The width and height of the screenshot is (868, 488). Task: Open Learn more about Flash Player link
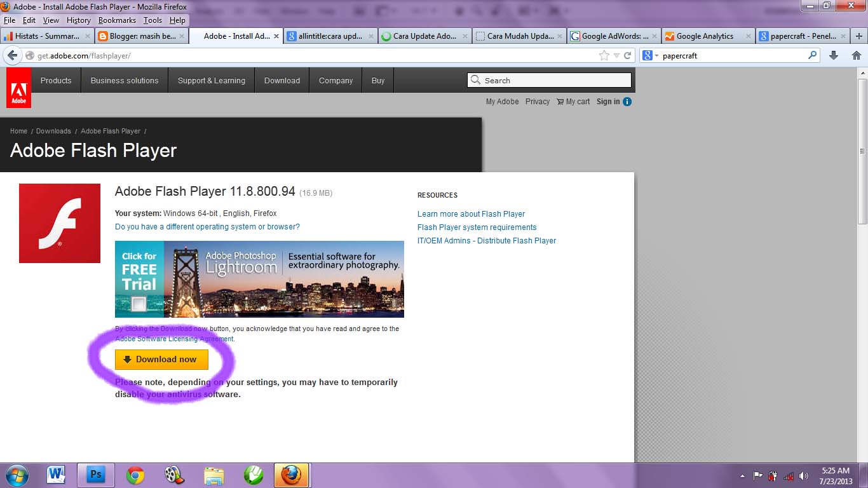tap(471, 214)
